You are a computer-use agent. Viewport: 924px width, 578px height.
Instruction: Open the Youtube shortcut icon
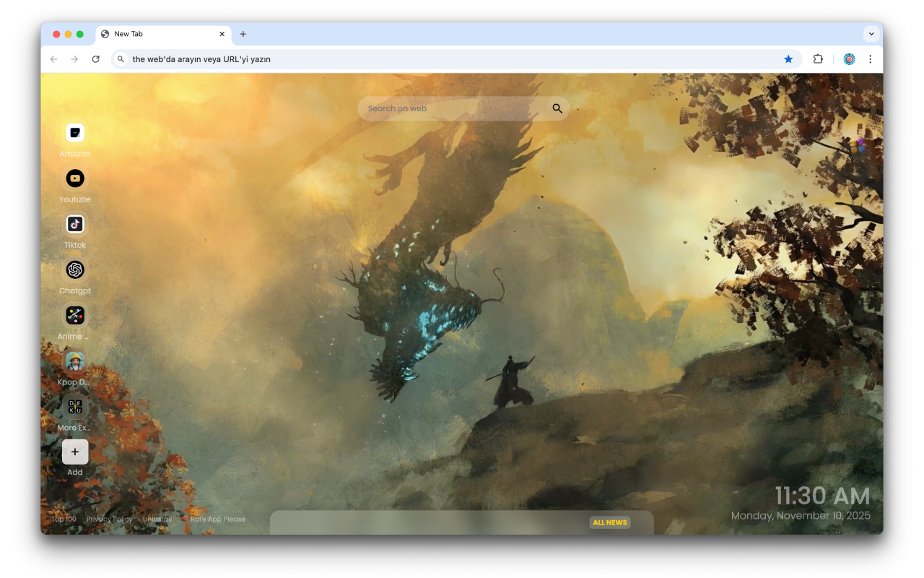pyautogui.click(x=75, y=178)
